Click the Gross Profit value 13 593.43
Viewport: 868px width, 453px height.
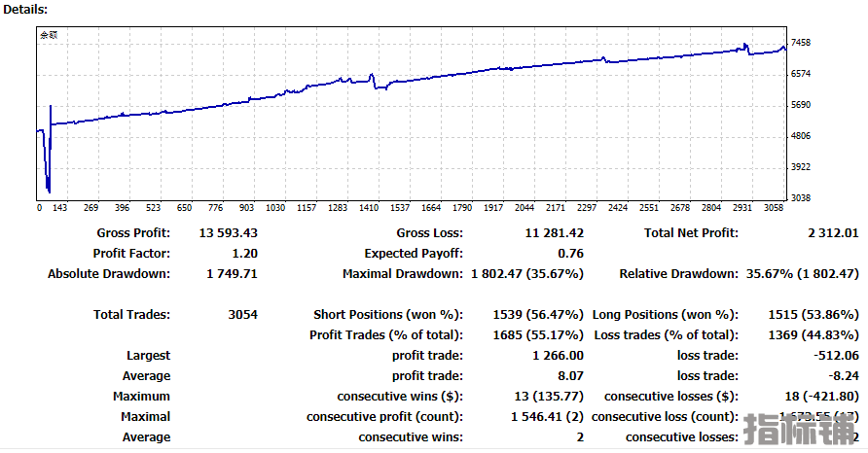click(x=228, y=233)
